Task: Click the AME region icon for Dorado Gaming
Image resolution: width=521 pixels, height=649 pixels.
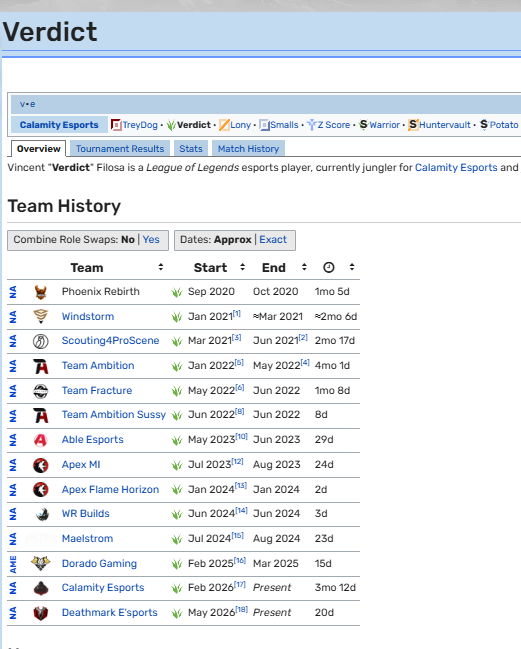Action: point(13,564)
